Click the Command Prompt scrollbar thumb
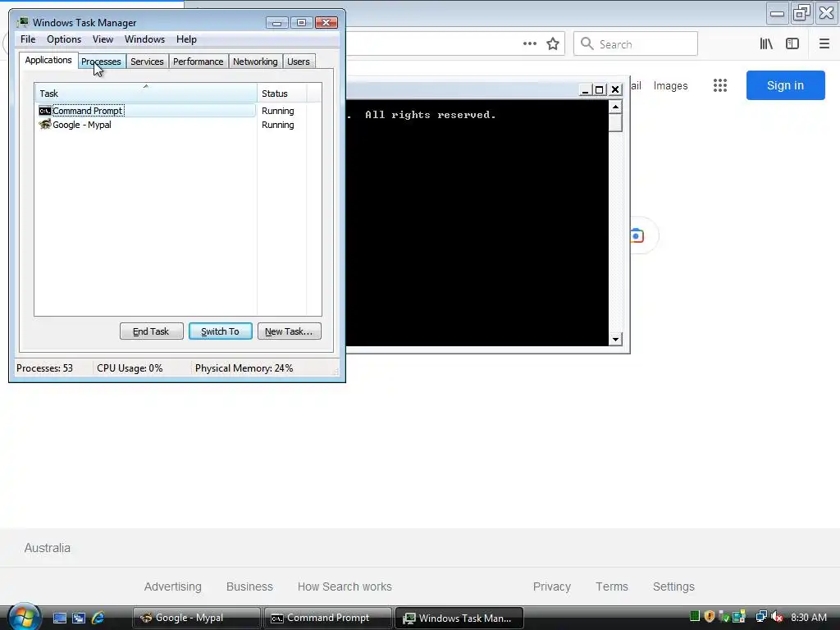This screenshot has height=630, width=840. (x=615, y=123)
